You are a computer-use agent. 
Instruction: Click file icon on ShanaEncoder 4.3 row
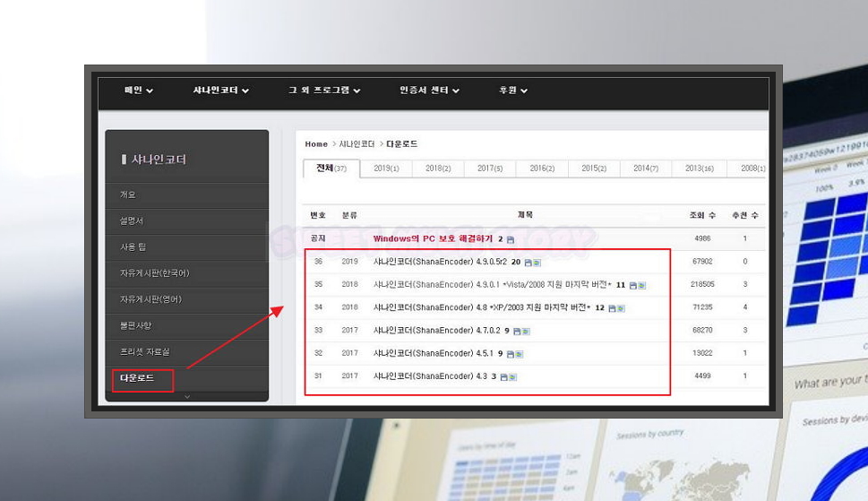[503, 377]
